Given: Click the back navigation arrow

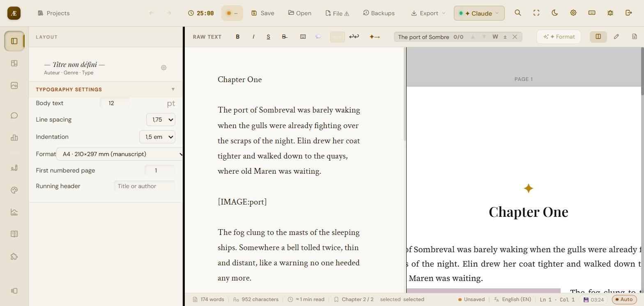Looking at the screenshot, I should (152, 13).
